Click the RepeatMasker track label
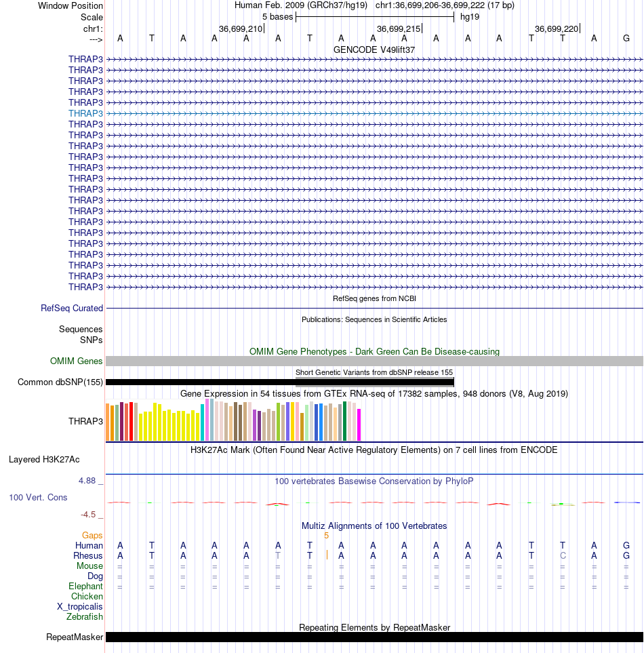644x653 pixels. 75,637
